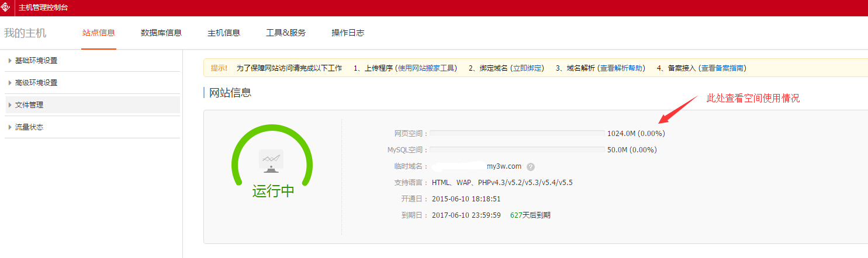
Task: Open the 数据库信息 tab
Action: click(x=161, y=33)
